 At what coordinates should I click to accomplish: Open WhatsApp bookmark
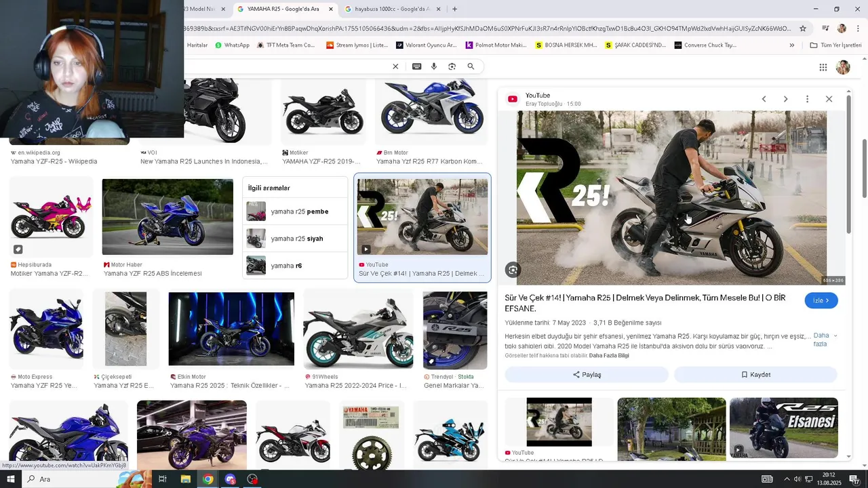pos(232,45)
